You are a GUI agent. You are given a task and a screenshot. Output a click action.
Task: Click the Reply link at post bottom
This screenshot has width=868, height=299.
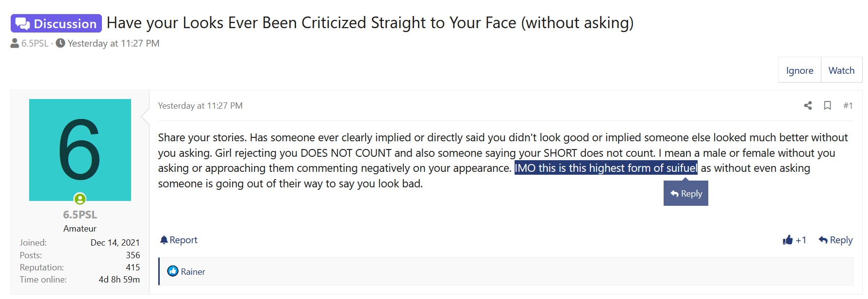[x=835, y=240]
